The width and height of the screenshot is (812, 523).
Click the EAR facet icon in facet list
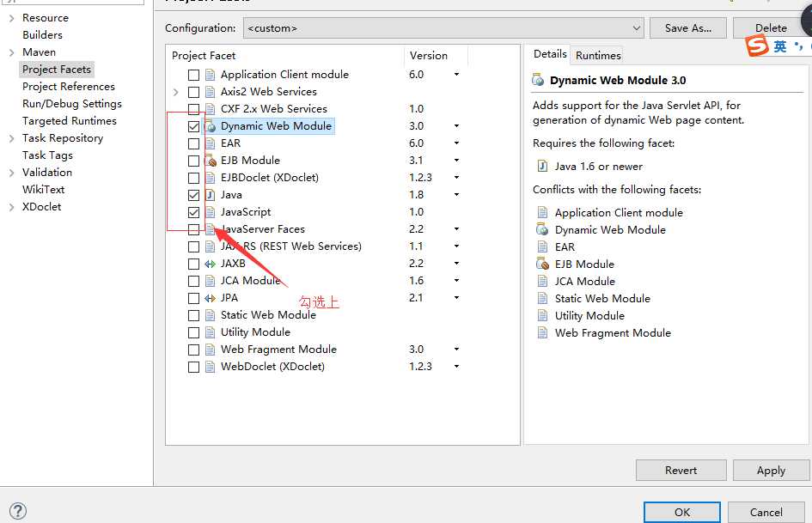[x=211, y=143]
